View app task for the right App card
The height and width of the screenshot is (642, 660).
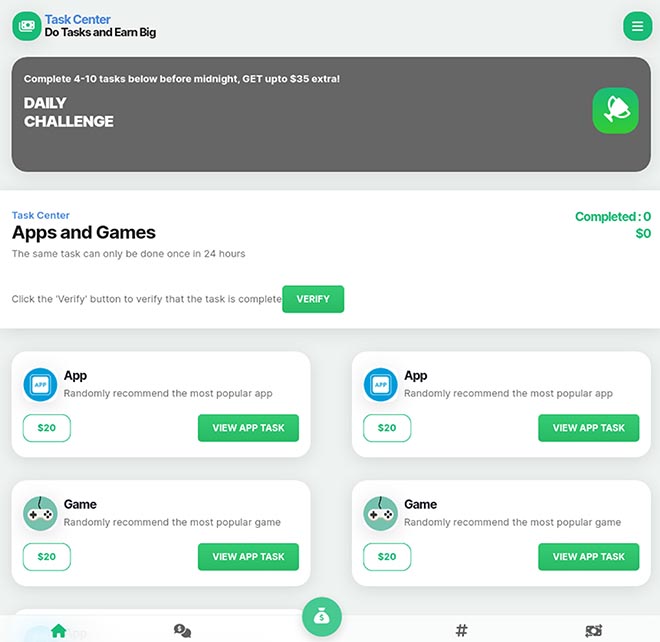(x=588, y=428)
